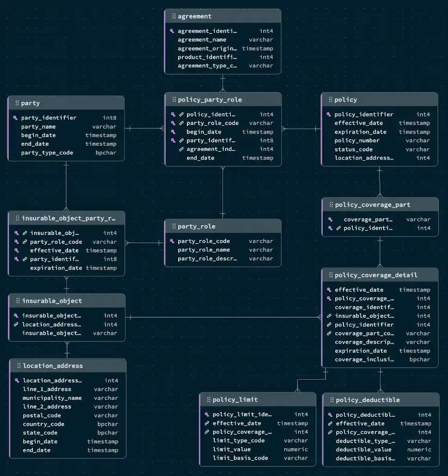Click the key icon next to party_identifier

click(x=15, y=117)
